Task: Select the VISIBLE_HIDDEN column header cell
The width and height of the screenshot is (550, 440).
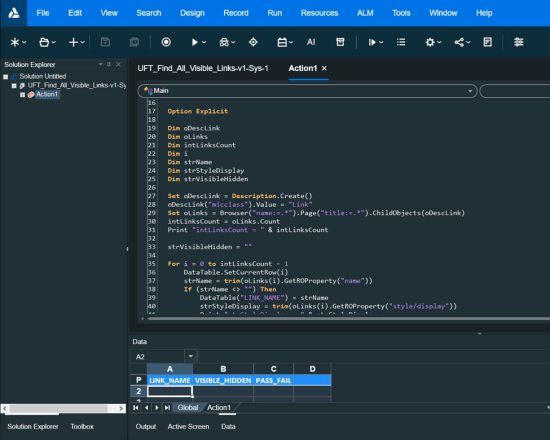Action: point(223,380)
